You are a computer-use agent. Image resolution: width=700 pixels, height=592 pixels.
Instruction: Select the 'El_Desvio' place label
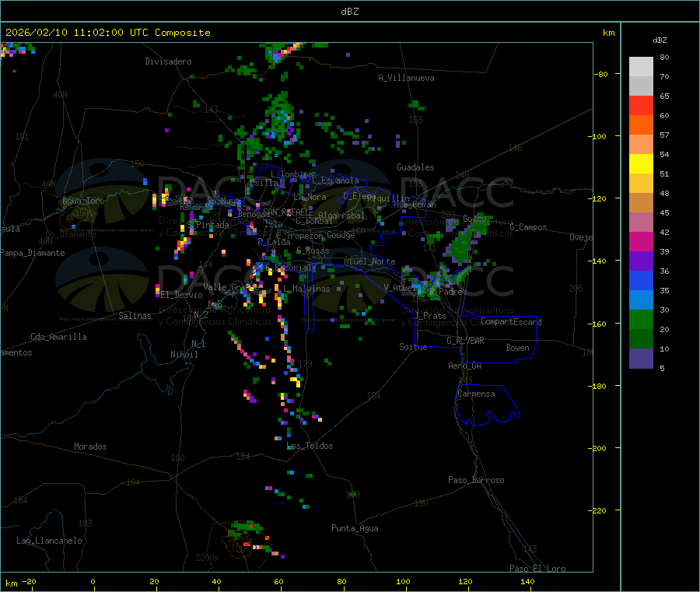182,295
